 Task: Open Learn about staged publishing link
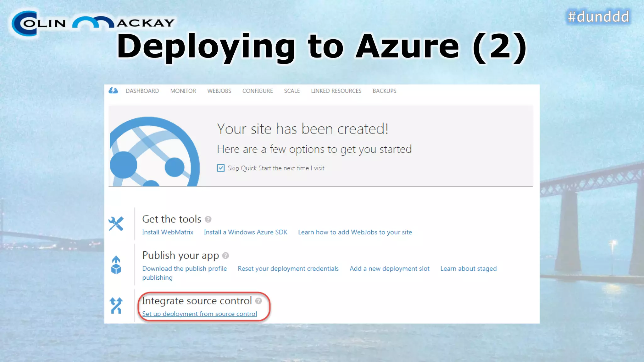tap(469, 269)
